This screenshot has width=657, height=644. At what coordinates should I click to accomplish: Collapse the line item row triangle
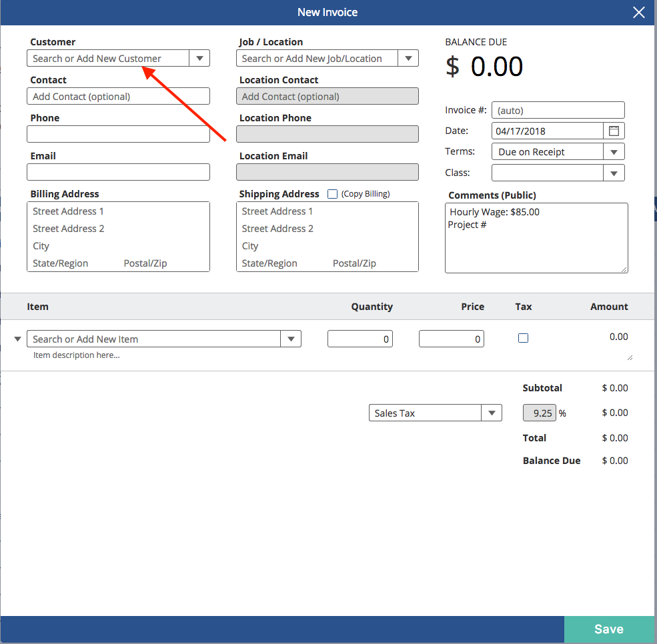pos(17,339)
